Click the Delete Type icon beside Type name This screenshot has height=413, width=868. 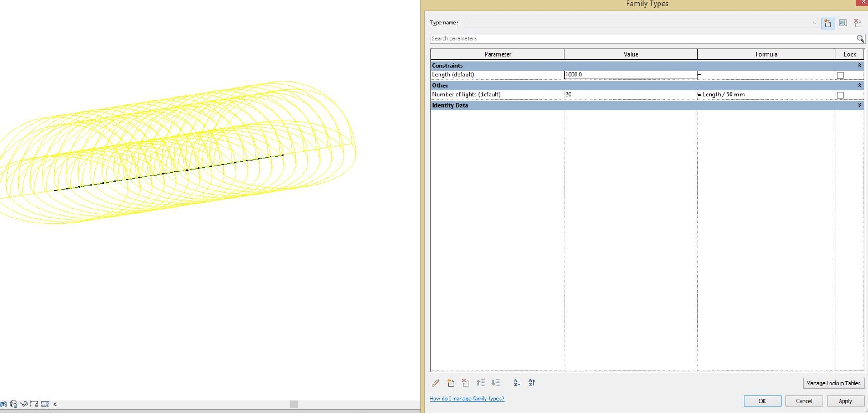[x=858, y=23]
